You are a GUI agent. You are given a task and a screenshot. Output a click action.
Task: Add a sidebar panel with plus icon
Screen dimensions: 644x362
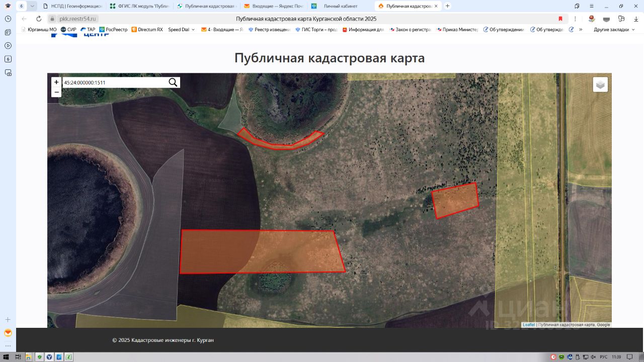click(x=8, y=320)
